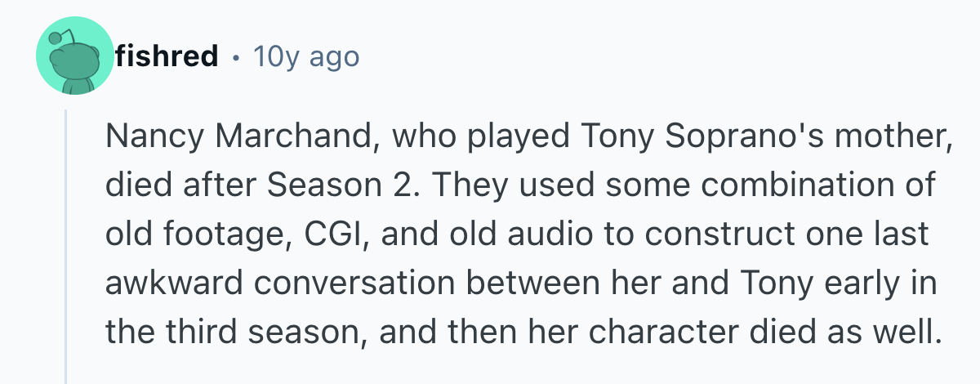
Task: Collapse the comment thread using vertical line
Action: [67, 245]
